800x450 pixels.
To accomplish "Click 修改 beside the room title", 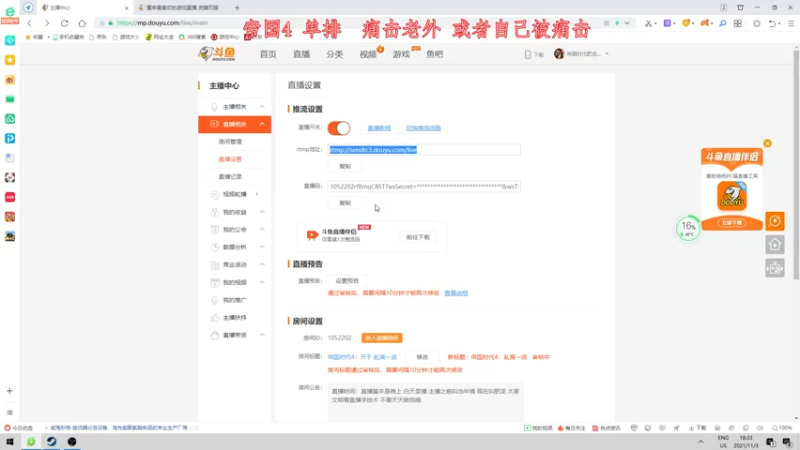I will pyautogui.click(x=422, y=357).
